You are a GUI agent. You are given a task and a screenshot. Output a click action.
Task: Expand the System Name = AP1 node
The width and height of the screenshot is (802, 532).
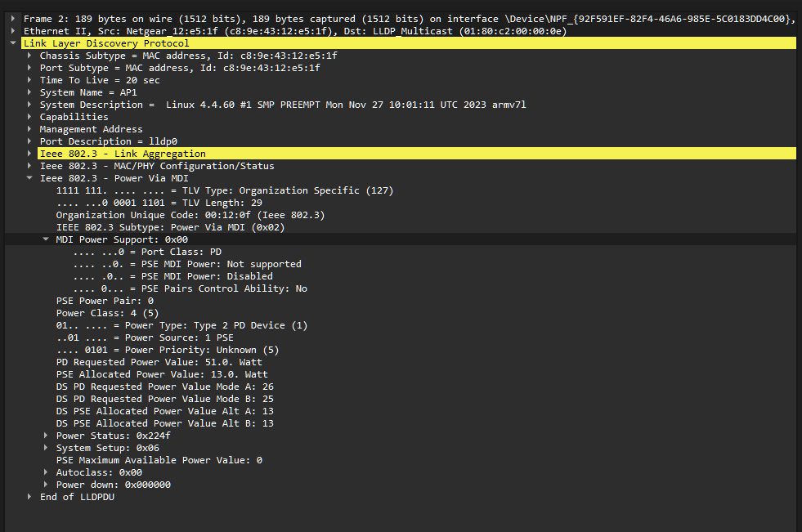[30, 92]
